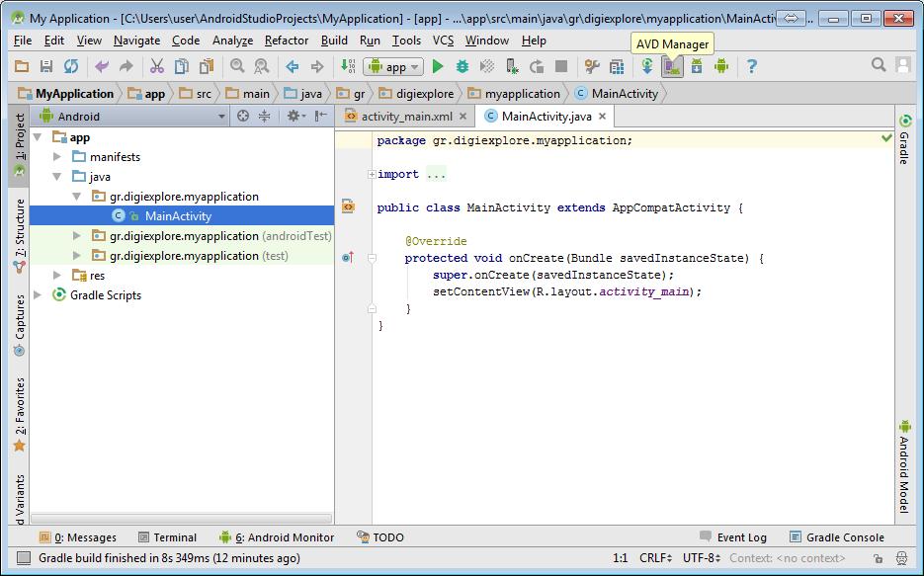Open Project panel gear settings dropdown
This screenshot has height=576, width=924.
pyautogui.click(x=295, y=116)
